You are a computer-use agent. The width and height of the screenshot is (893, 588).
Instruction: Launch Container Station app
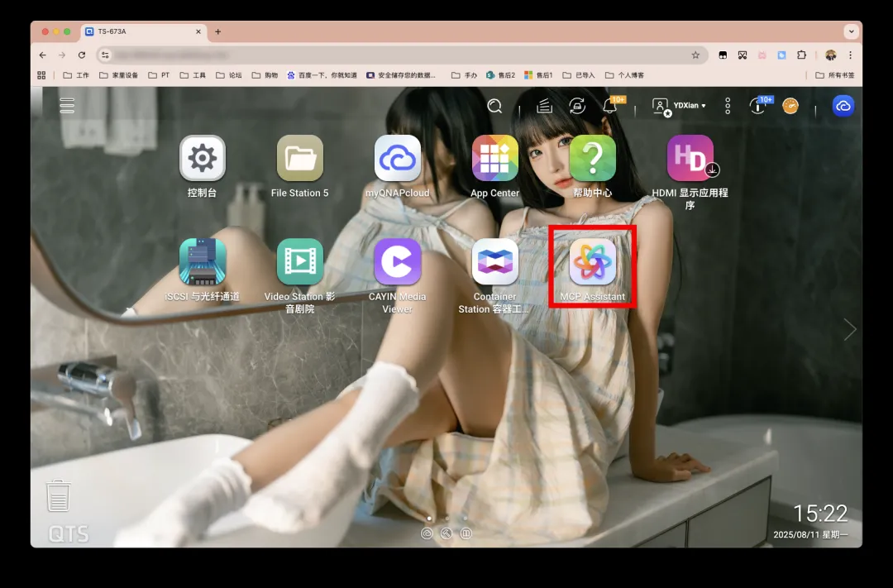click(494, 263)
